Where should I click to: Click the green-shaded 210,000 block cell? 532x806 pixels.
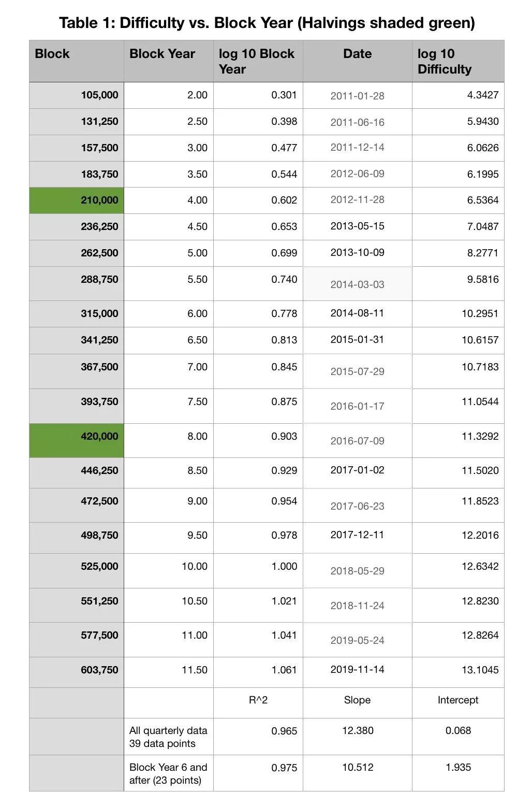(77, 200)
